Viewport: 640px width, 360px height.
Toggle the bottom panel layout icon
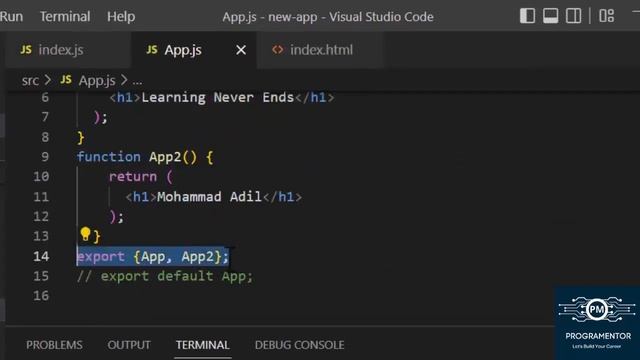[x=550, y=16]
